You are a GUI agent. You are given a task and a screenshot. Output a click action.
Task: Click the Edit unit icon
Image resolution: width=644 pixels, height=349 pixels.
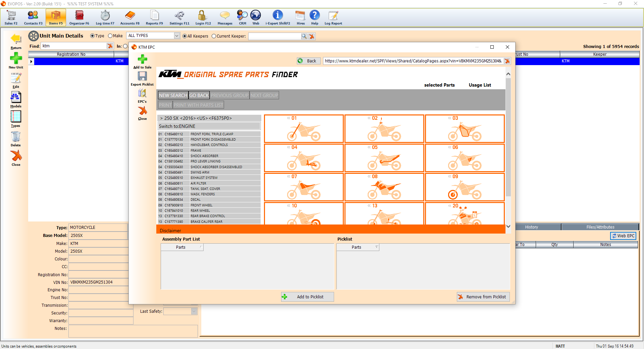click(x=16, y=78)
